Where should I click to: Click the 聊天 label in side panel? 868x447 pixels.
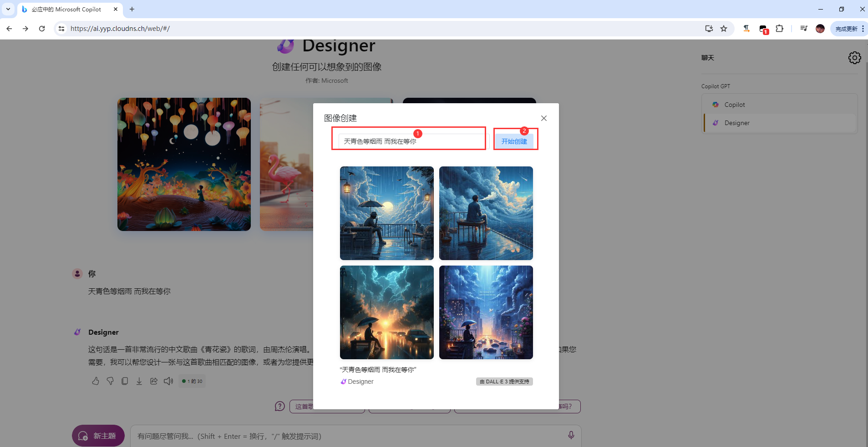(708, 58)
